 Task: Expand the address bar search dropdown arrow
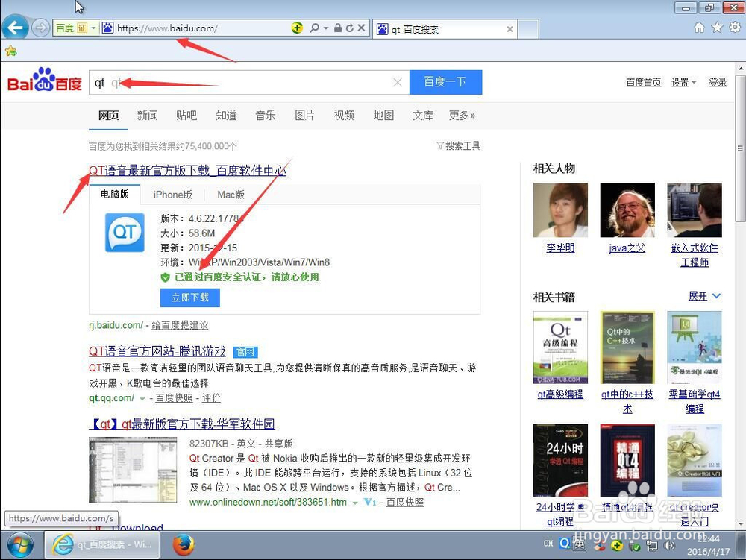click(x=326, y=28)
